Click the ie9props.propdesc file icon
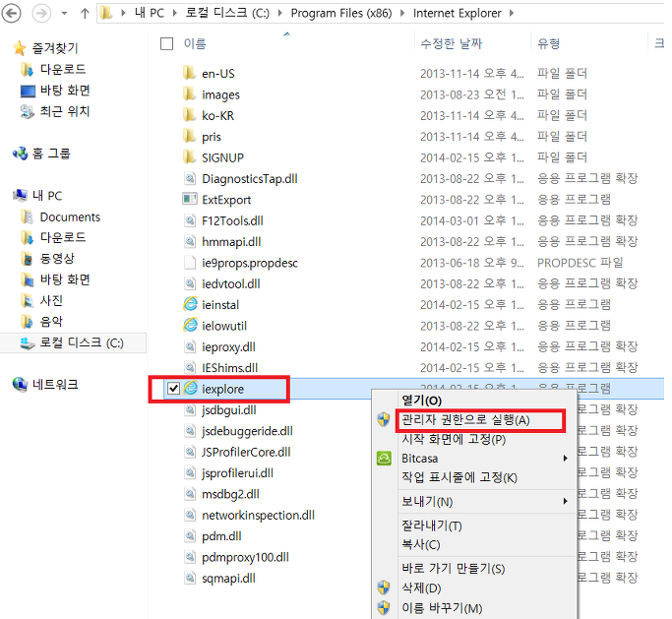Screen dimensions: 672x619 (190, 263)
